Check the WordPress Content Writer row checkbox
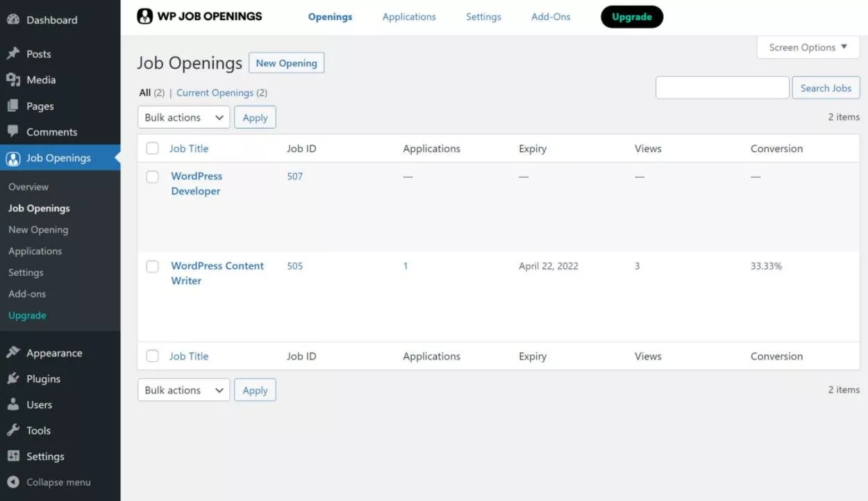The image size is (868, 501). pyautogui.click(x=153, y=266)
